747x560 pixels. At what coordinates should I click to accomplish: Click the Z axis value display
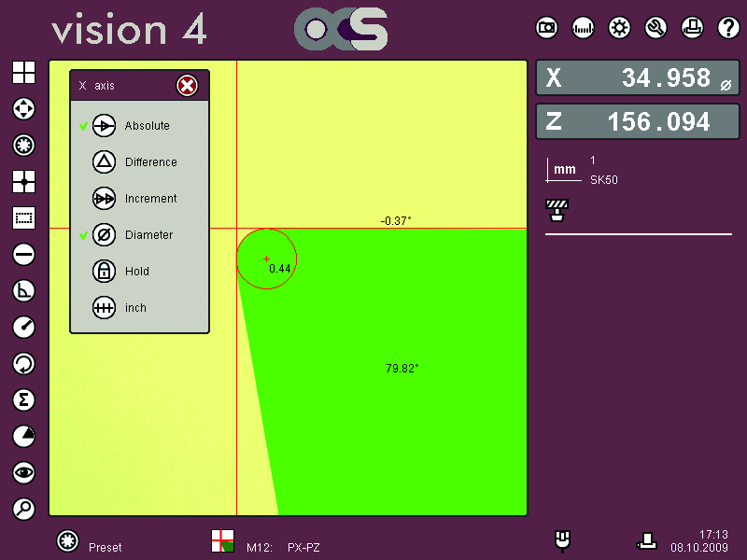point(636,121)
